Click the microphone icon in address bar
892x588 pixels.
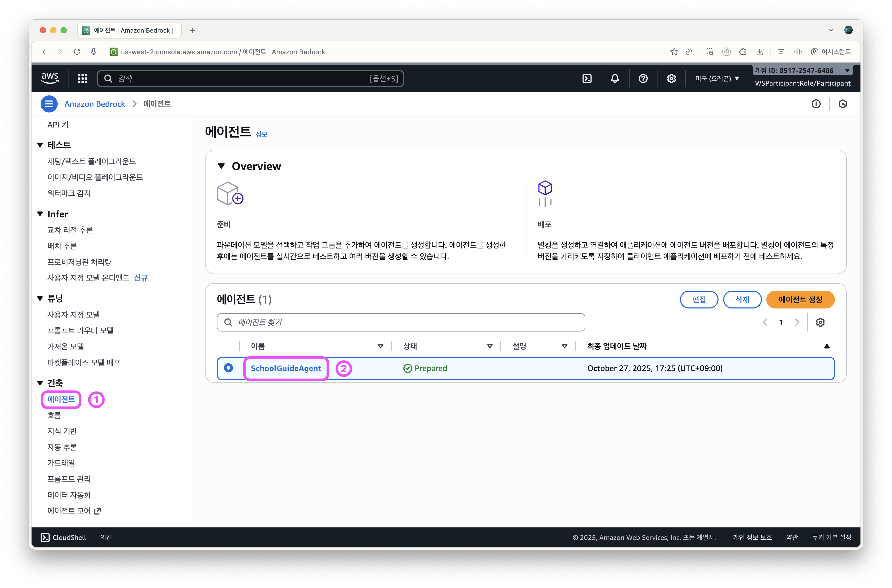pyautogui.click(x=94, y=52)
